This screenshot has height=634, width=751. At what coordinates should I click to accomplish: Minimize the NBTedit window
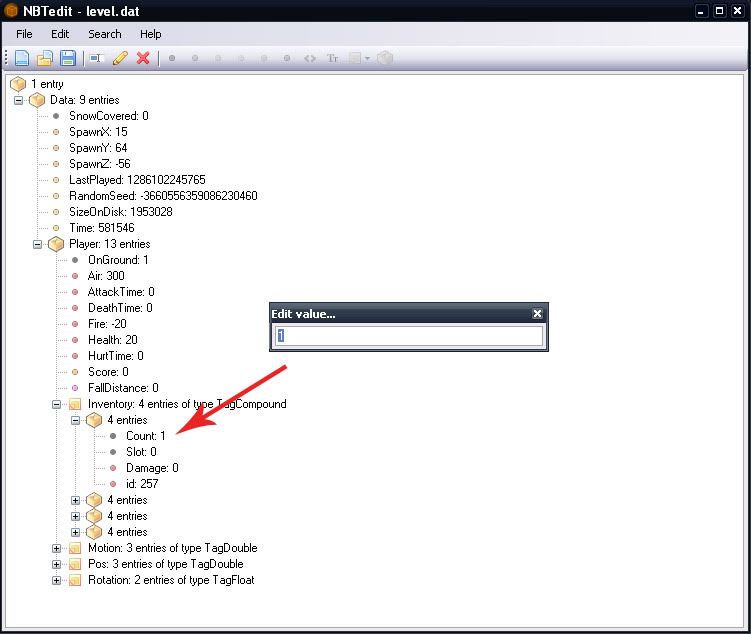[x=701, y=11]
